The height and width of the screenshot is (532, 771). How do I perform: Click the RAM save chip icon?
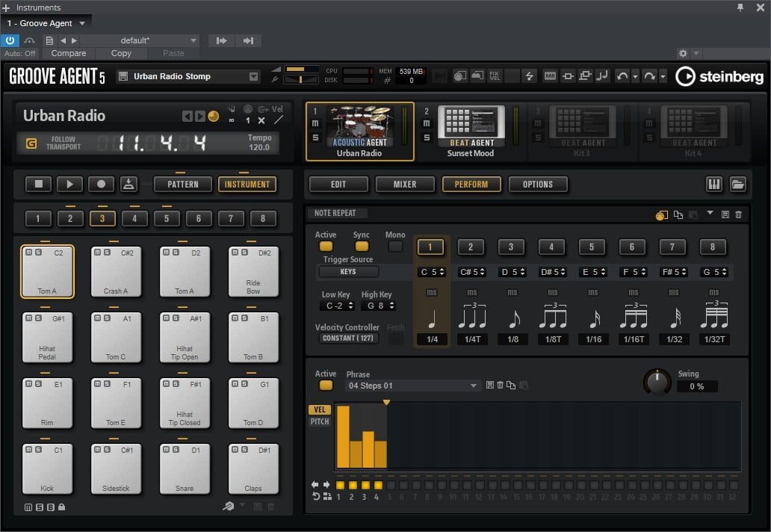(550, 75)
